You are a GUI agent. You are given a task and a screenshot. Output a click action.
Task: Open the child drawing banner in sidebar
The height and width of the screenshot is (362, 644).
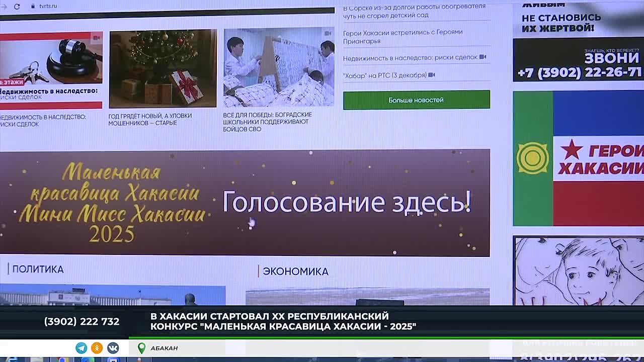click(x=578, y=271)
